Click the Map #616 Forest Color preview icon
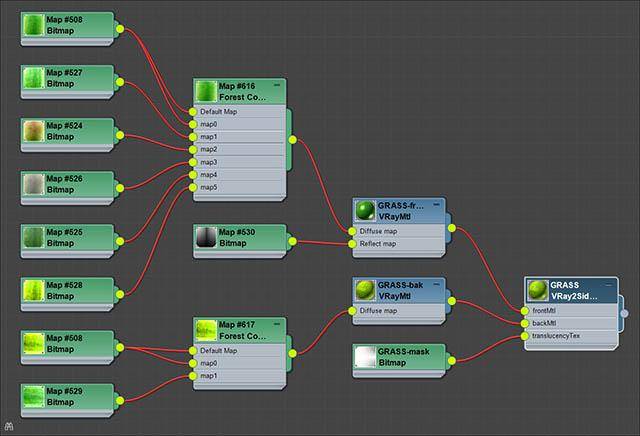This screenshot has width=640, height=436. (x=206, y=91)
